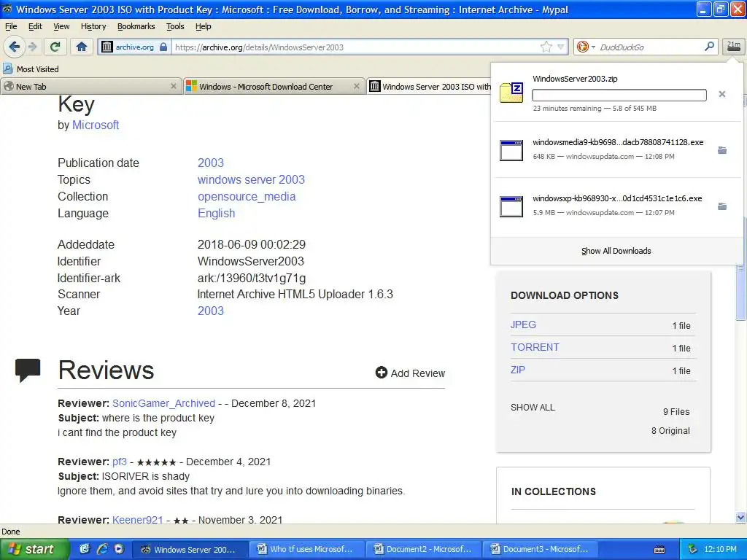Open the URL history dropdown arrow
This screenshot has height=560, width=747.
(x=561, y=47)
